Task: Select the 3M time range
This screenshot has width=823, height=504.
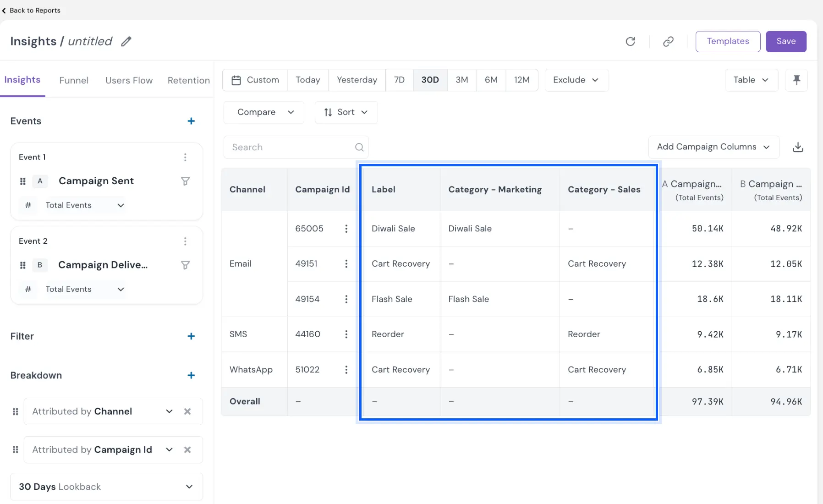Action: (x=462, y=80)
